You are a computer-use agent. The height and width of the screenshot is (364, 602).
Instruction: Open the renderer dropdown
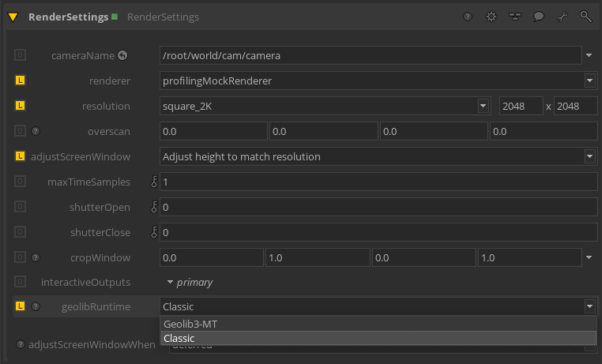[x=589, y=81]
